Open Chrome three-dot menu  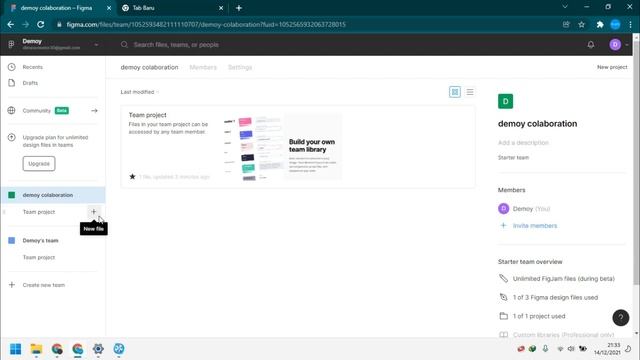(630, 24)
